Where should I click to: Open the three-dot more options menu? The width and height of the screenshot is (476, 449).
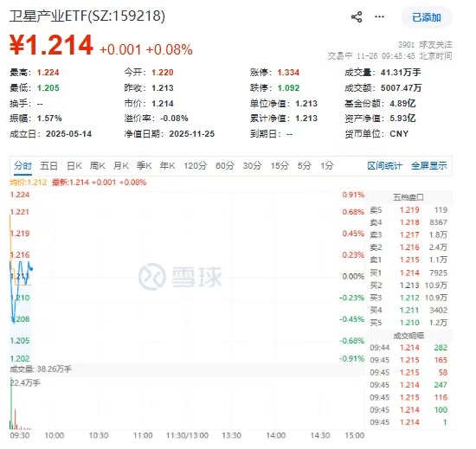click(379, 16)
